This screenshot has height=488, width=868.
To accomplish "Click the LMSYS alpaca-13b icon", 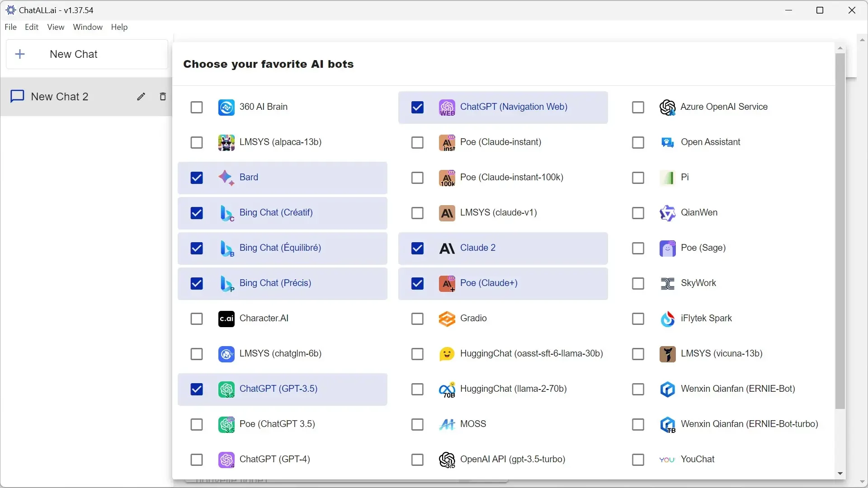I will click(226, 143).
